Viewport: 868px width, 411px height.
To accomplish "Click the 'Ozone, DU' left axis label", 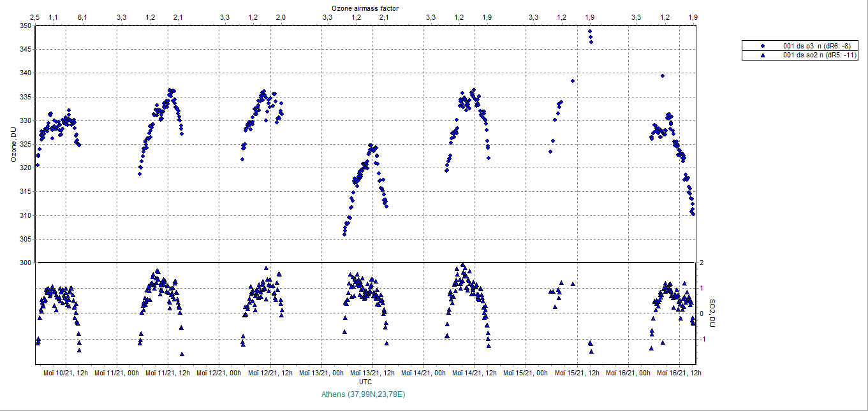I will (x=13, y=144).
